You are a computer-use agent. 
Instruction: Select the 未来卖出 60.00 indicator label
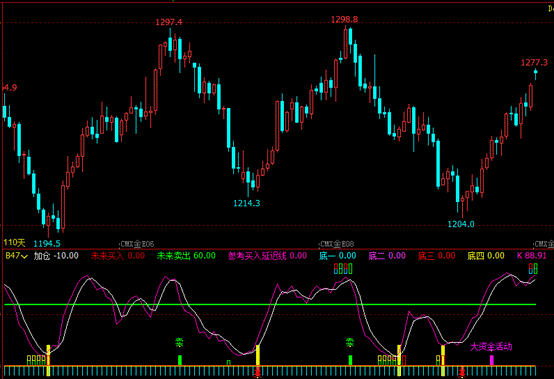186,256
